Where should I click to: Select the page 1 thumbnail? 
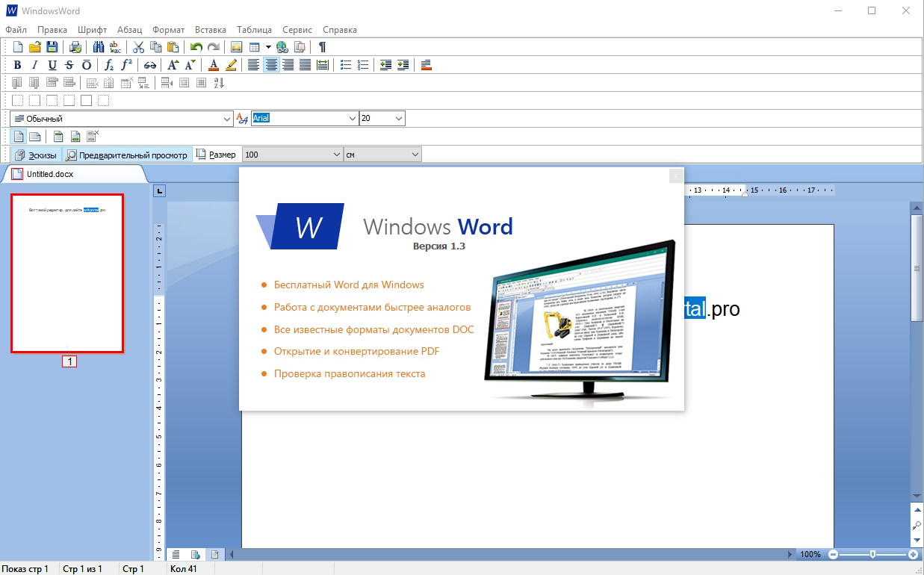pyautogui.click(x=67, y=273)
